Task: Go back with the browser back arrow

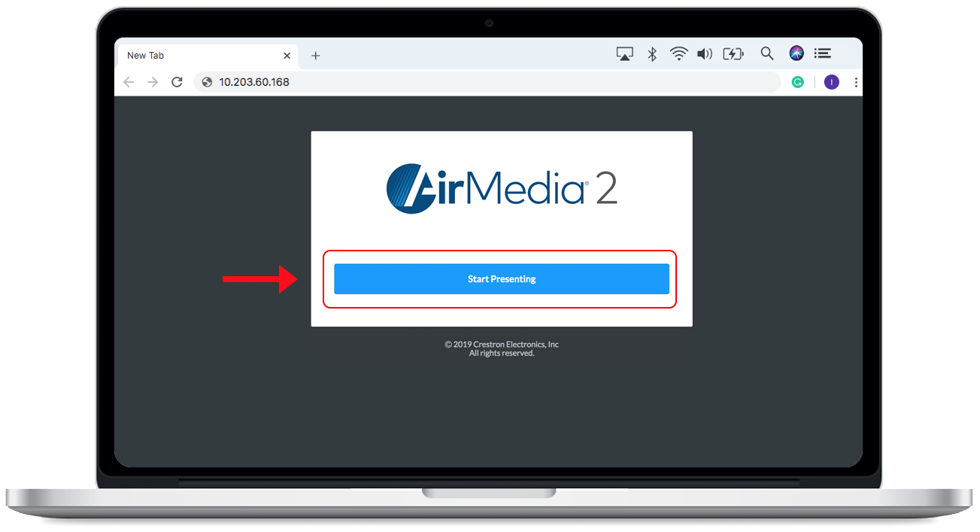Action: [129, 82]
